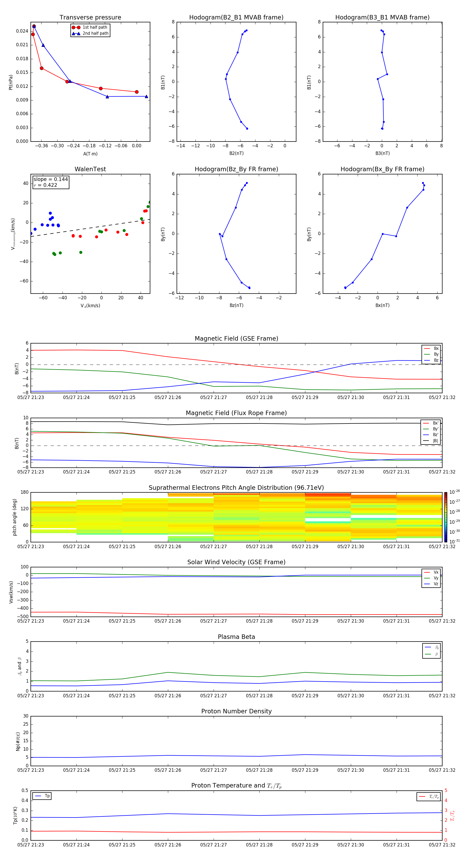The width and height of the screenshot is (473, 868).
Task: Click the 'Hodogram(Bz_By FR frame)' title
Action: coord(236,169)
